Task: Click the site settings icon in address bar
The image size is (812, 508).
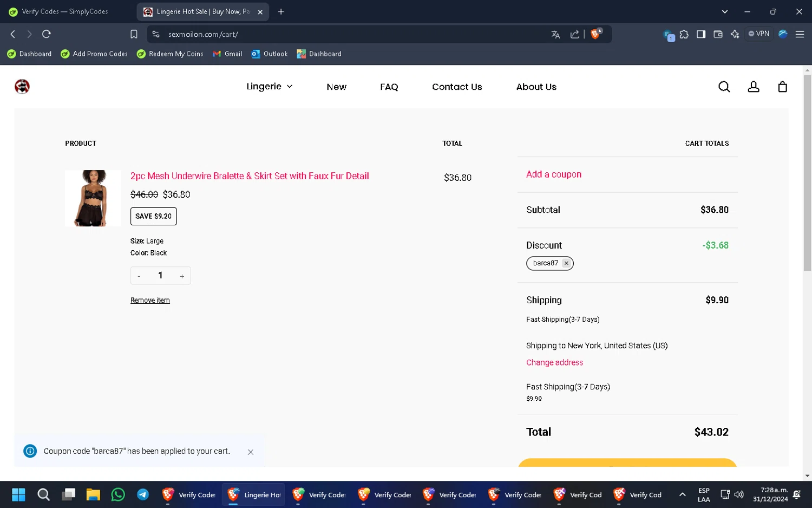Action: (x=156, y=34)
